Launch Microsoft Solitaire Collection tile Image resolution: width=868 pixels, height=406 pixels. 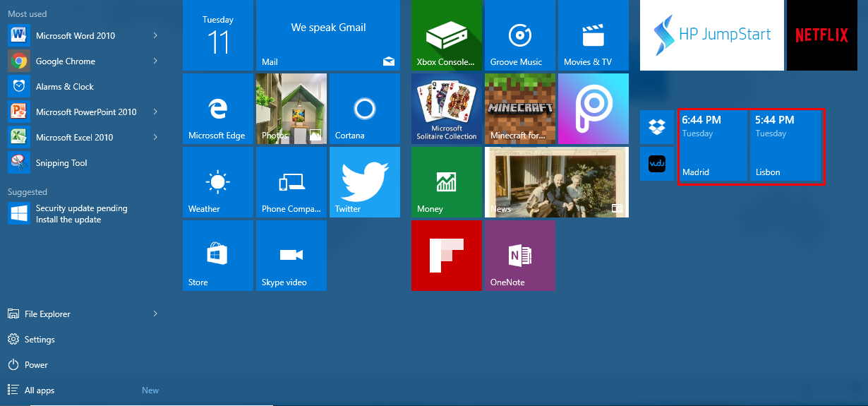coord(447,109)
